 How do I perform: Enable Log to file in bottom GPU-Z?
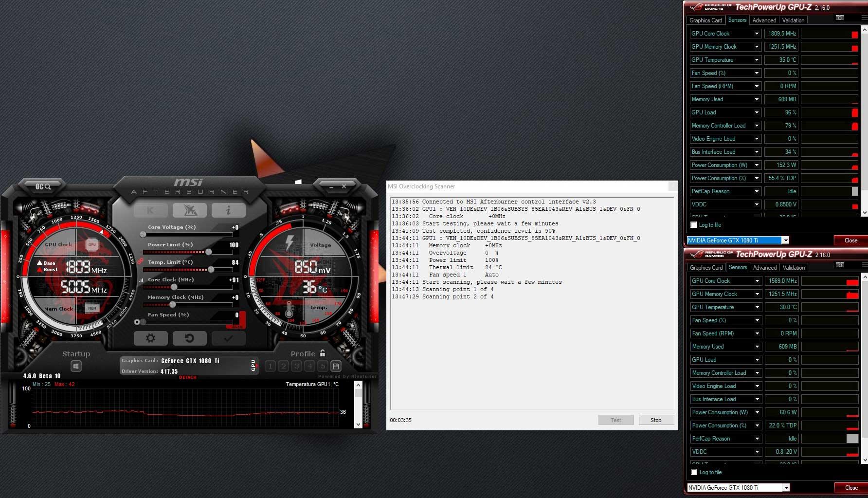pyautogui.click(x=694, y=472)
